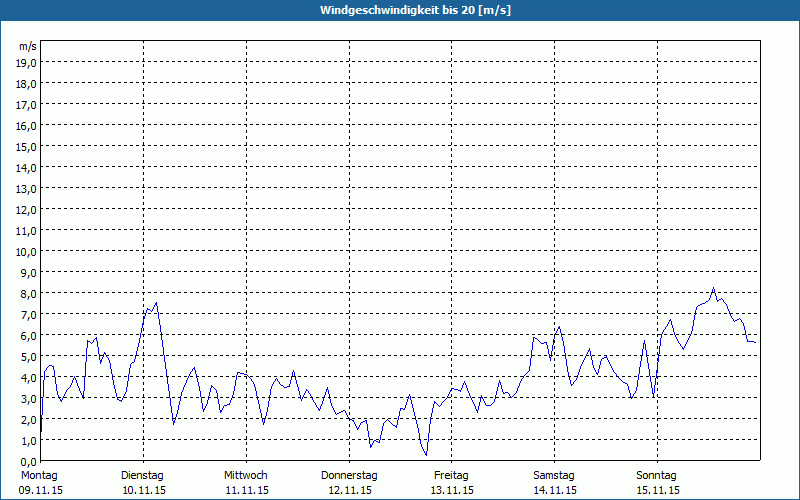
Task: Click the m/s unit label above the y-axis
Action: (27, 46)
